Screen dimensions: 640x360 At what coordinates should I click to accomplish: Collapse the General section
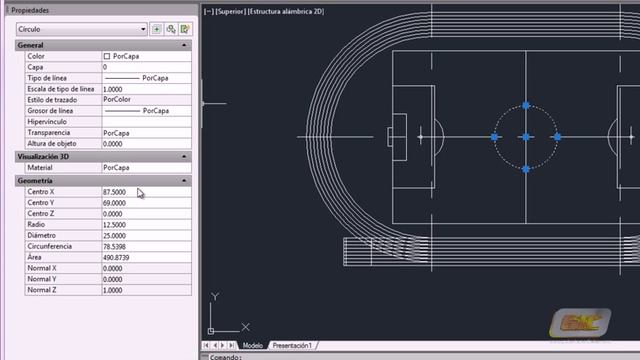coord(184,45)
